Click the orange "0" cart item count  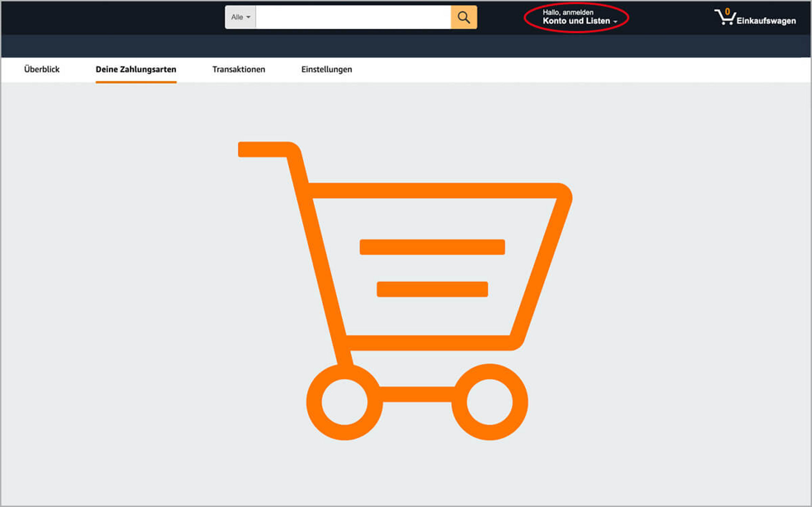pyautogui.click(x=727, y=11)
